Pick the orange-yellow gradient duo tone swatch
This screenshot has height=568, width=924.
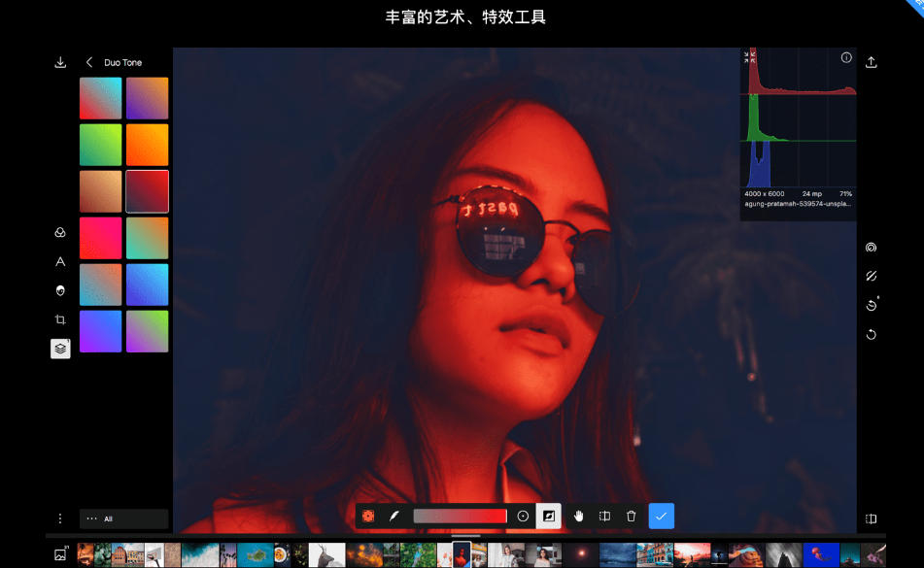(147, 145)
